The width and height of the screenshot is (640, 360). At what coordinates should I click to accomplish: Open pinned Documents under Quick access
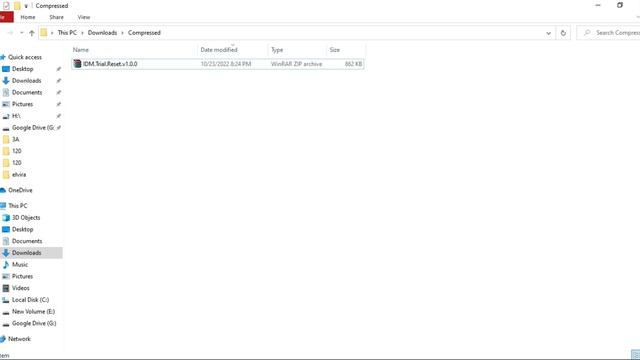tap(27, 93)
